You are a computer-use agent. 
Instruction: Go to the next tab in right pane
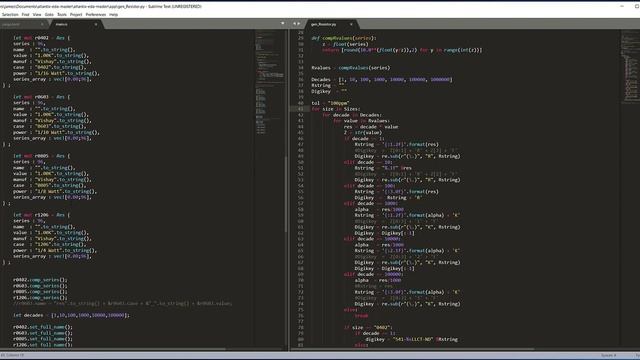coord(299,24)
